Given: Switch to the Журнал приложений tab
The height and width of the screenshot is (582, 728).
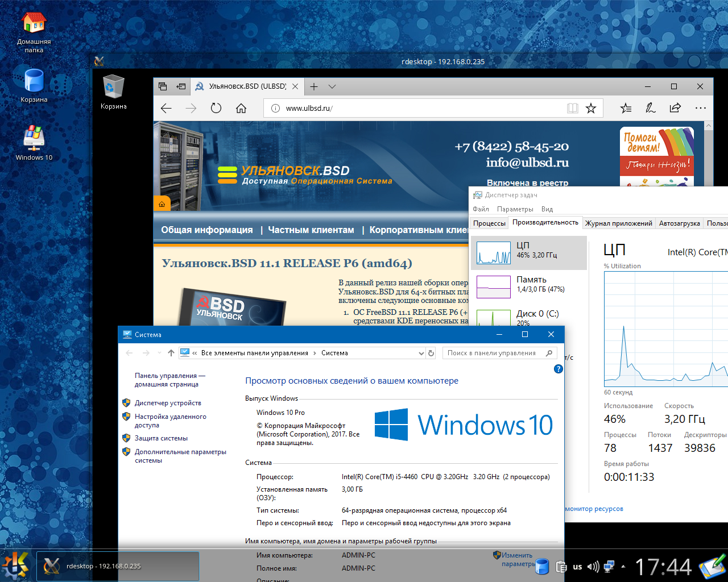Looking at the screenshot, I should click(x=618, y=223).
